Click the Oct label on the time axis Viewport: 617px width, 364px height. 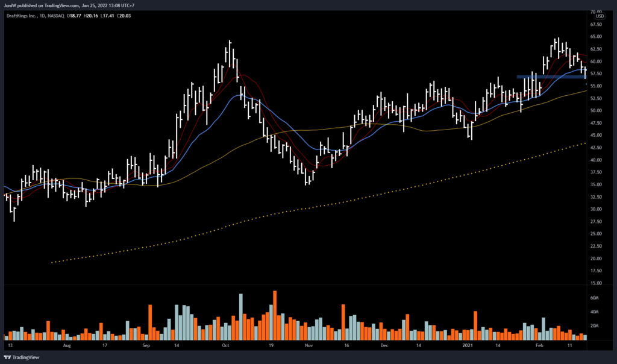[226, 347]
